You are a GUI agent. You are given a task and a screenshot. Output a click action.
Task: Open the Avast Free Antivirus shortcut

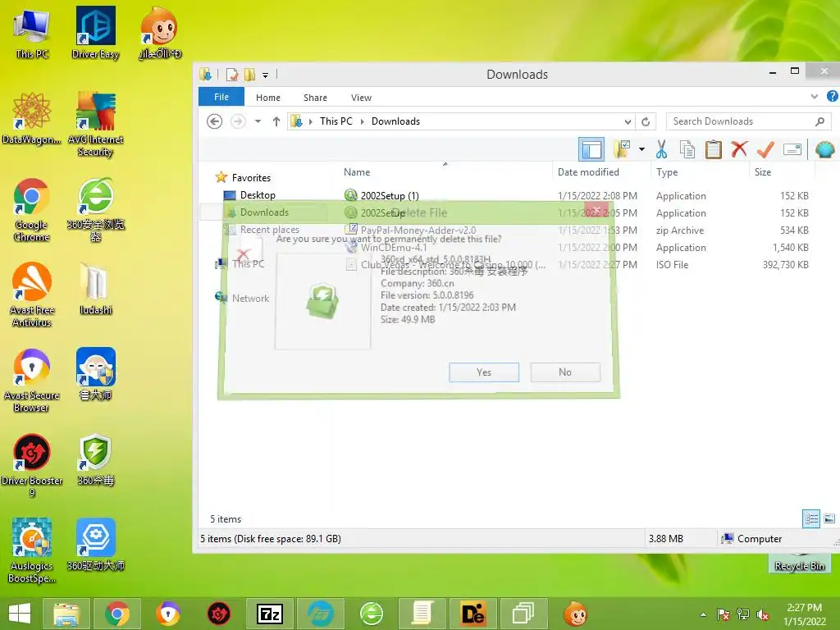point(32,294)
